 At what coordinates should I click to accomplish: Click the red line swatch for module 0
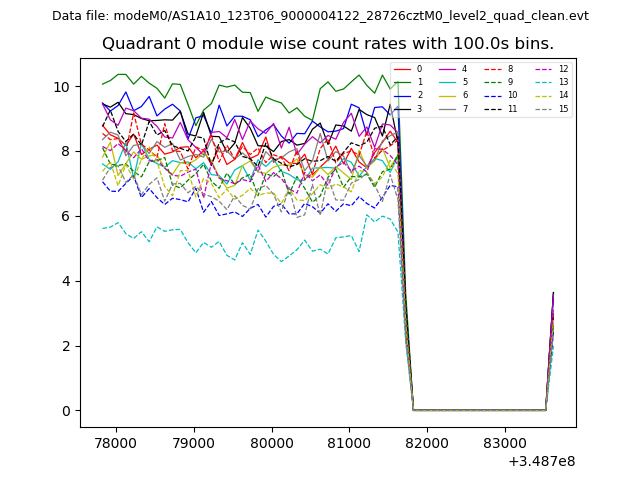click(x=403, y=69)
